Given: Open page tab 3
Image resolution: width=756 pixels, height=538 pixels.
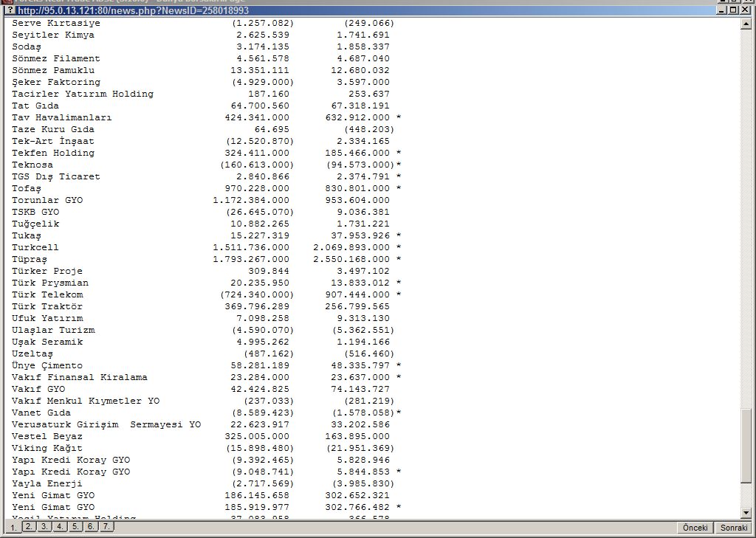Looking at the screenshot, I should (x=44, y=526).
